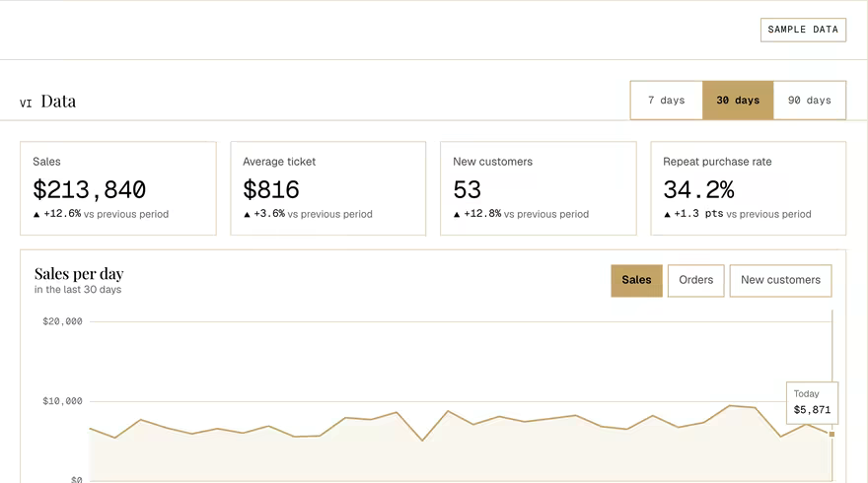The width and height of the screenshot is (868, 483).
Task: Click the $10,000 axis label
Action: [62, 401]
